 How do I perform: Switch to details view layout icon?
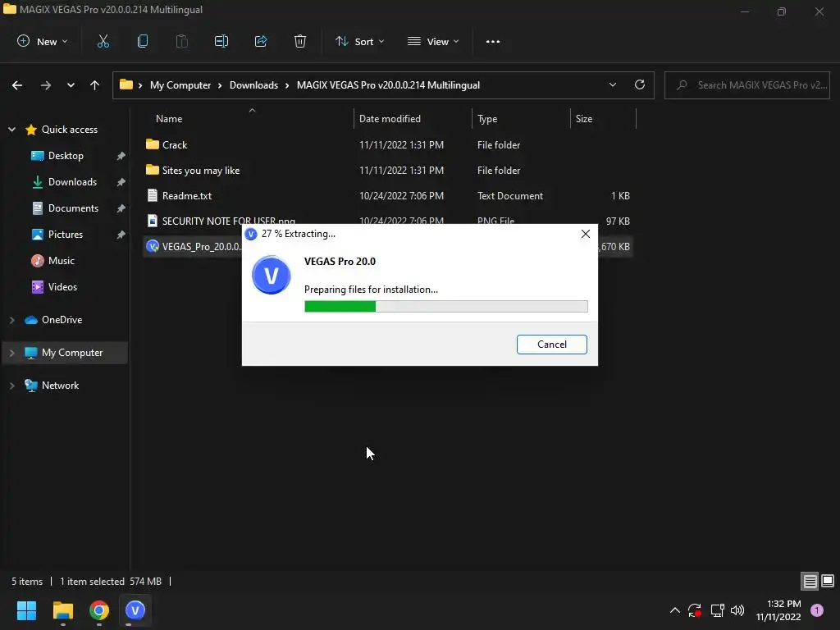point(810,581)
